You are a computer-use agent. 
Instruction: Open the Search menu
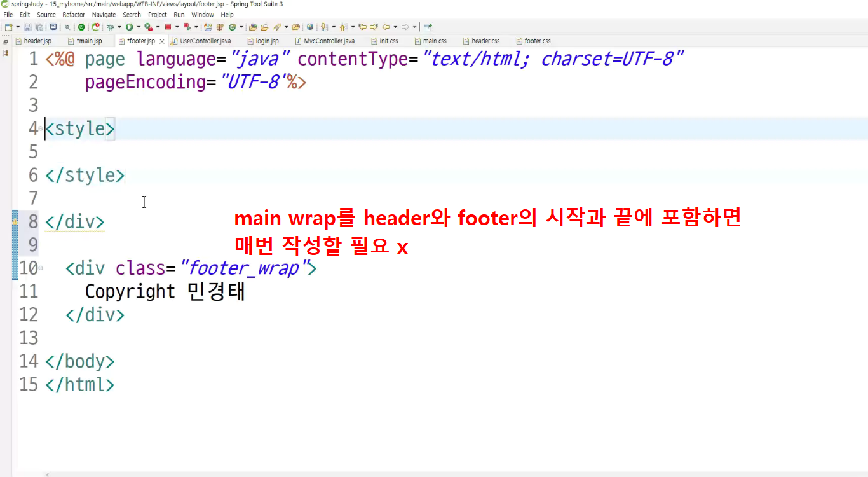point(132,15)
